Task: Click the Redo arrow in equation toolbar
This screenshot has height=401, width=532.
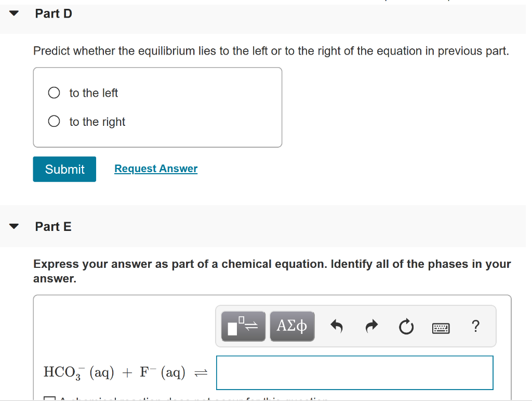Action: tap(371, 326)
